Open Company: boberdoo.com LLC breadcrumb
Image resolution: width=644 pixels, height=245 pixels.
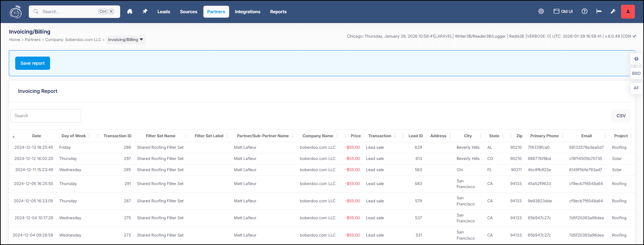coord(73,40)
